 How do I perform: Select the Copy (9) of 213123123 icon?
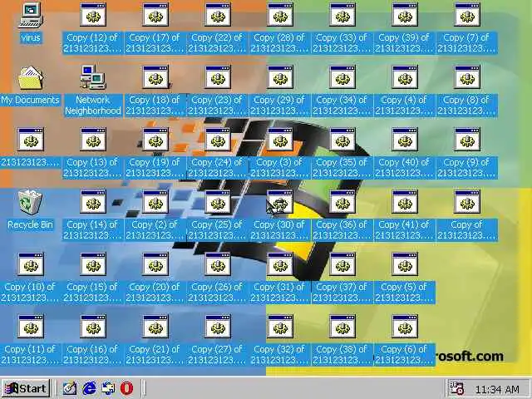(467, 140)
